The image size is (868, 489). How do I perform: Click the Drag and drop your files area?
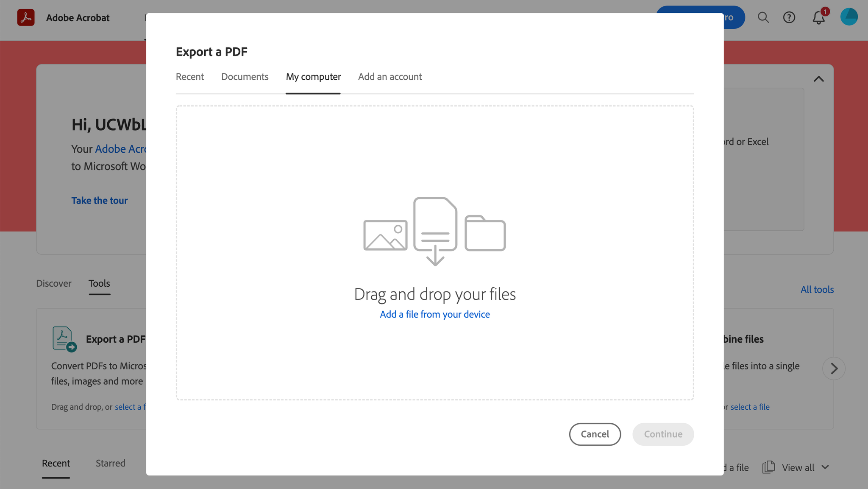point(435,253)
